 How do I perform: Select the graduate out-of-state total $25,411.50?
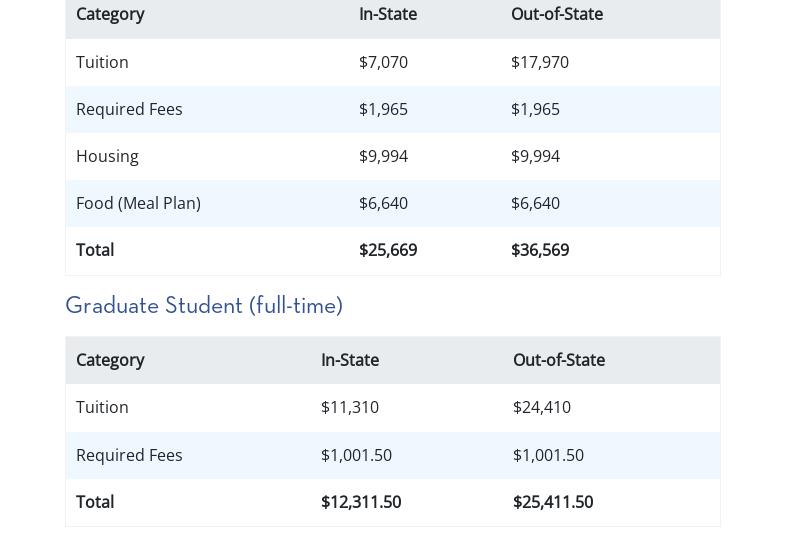[x=553, y=502]
